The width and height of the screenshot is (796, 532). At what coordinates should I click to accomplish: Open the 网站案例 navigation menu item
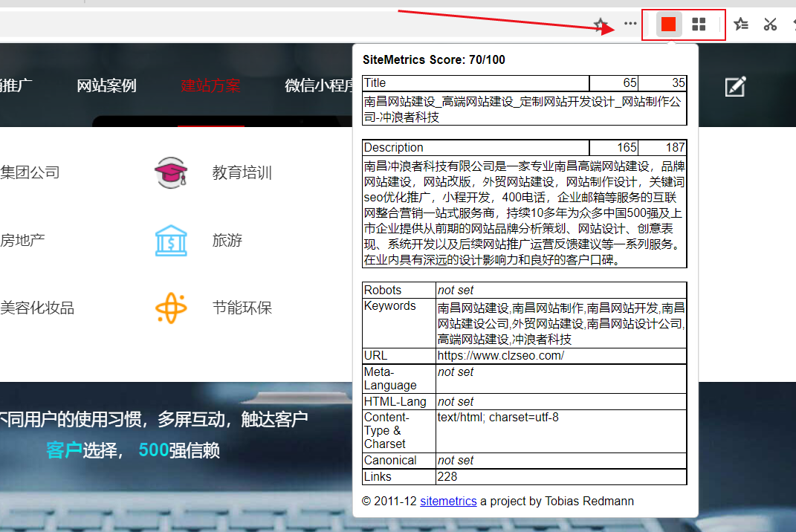click(x=106, y=86)
